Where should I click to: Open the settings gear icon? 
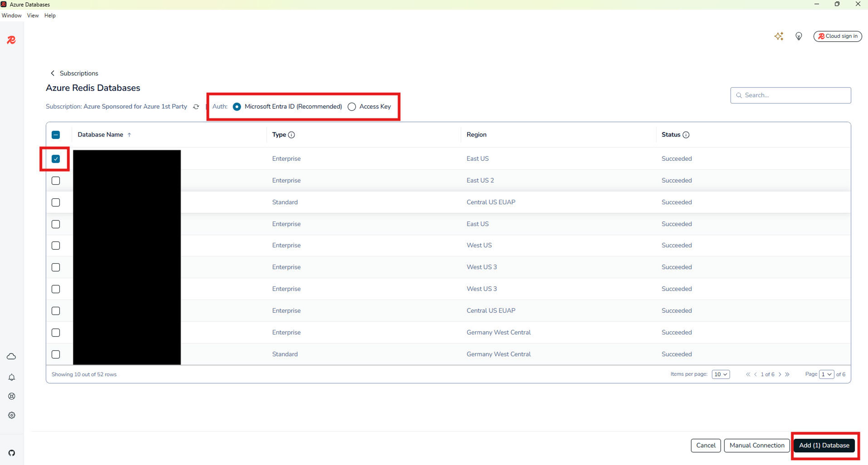click(x=12, y=415)
